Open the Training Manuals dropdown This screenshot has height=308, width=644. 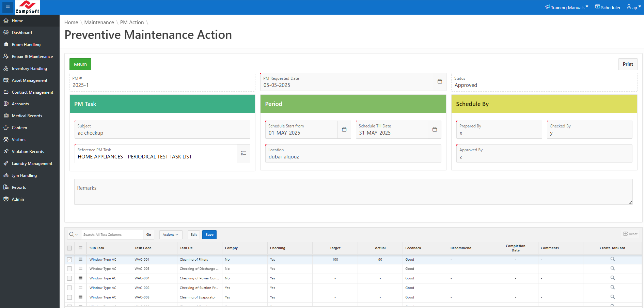pyautogui.click(x=567, y=7)
